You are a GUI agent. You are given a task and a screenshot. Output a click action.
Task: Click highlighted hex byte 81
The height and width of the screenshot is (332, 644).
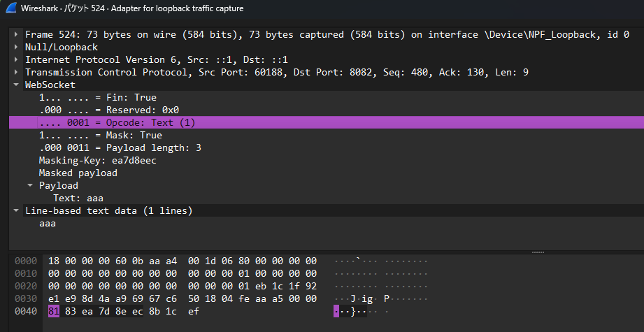pyautogui.click(x=54, y=312)
